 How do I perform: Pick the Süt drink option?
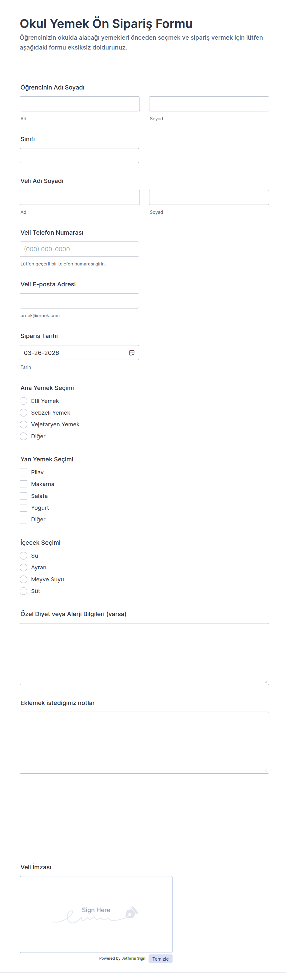tap(24, 591)
